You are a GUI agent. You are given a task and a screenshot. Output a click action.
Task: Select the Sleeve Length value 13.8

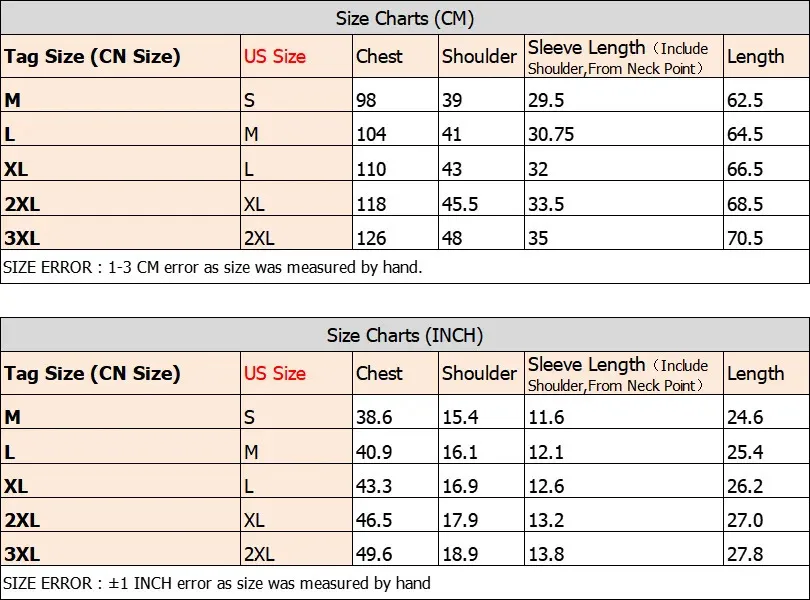546,554
